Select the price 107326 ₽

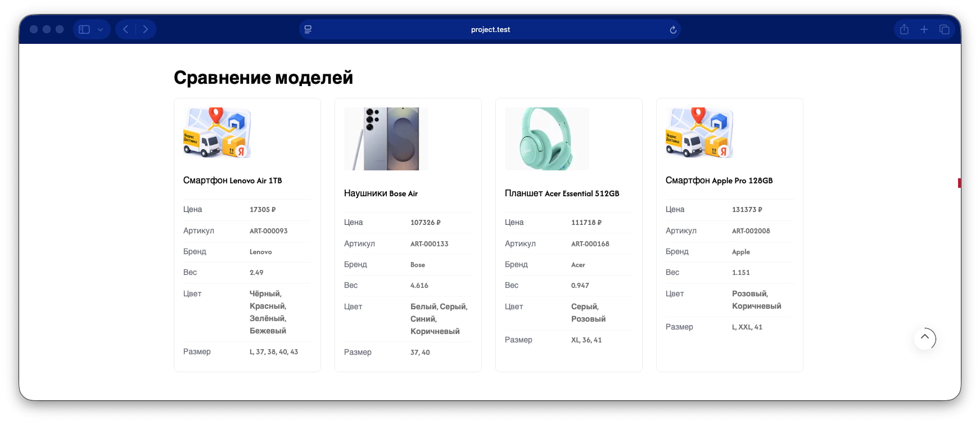pyautogui.click(x=426, y=222)
